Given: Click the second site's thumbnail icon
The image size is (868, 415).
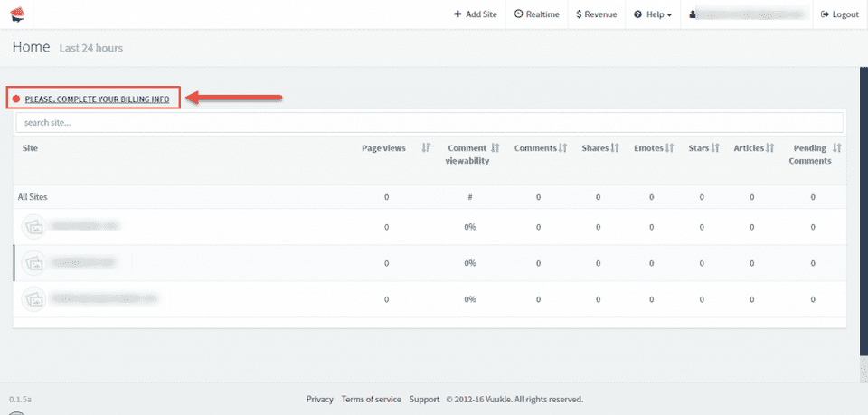Looking at the screenshot, I should pos(33,263).
